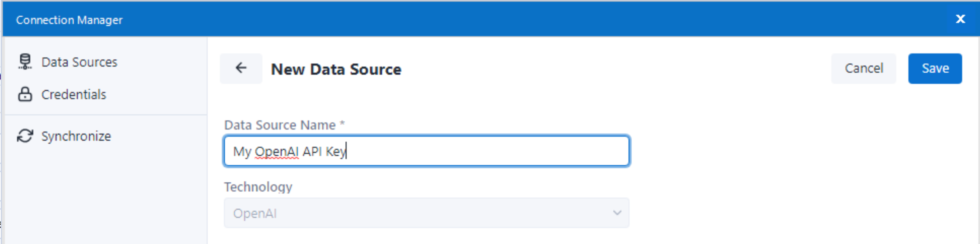Switch to the Credentials section
Image resolution: width=980 pixels, height=244 pixels.
[74, 94]
